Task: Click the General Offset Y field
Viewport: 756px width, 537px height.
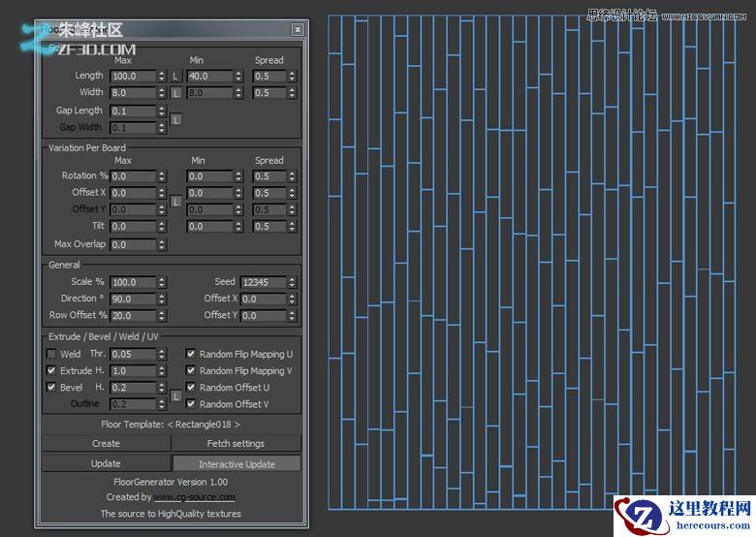Action: pos(264,316)
